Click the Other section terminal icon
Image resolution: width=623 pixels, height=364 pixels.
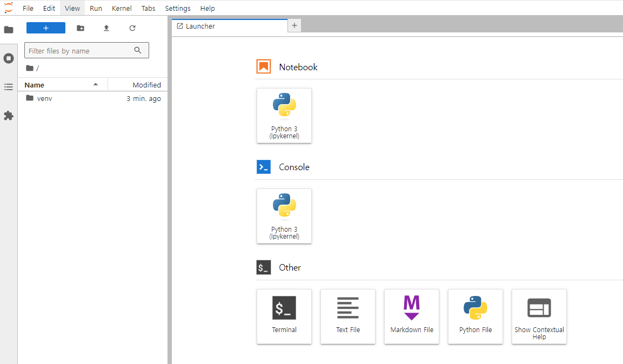(264, 267)
